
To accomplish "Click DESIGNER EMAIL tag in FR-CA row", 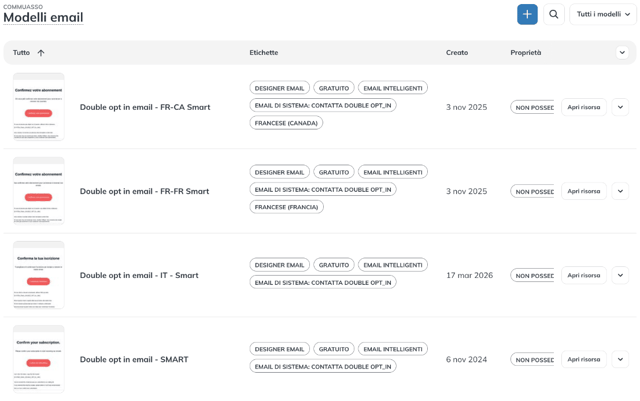I will (x=280, y=88).
